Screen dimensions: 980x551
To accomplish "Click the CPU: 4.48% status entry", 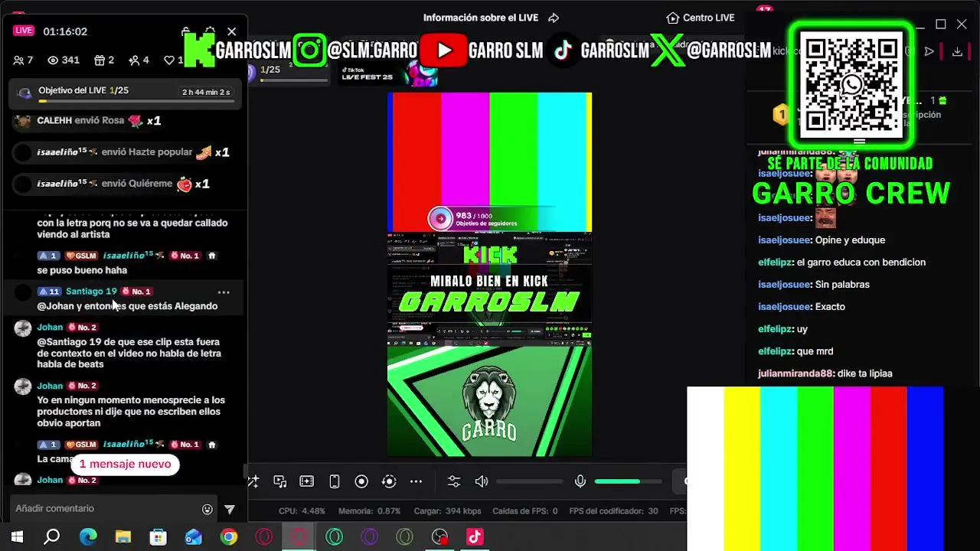I will click(x=302, y=511).
